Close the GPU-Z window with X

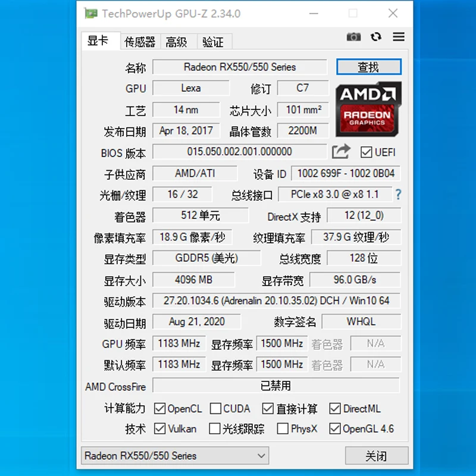pyautogui.click(x=393, y=13)
